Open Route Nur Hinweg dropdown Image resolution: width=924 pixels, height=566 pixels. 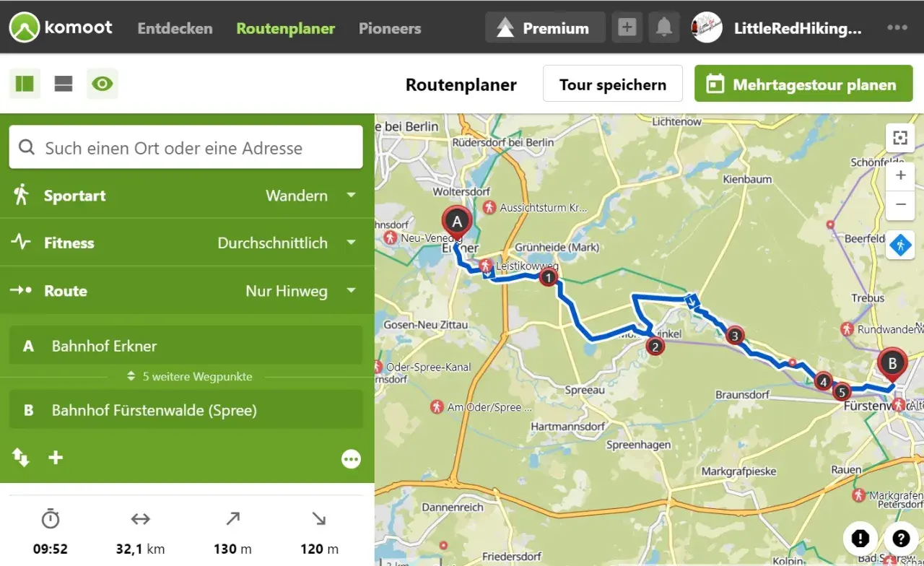coord(187,290)
